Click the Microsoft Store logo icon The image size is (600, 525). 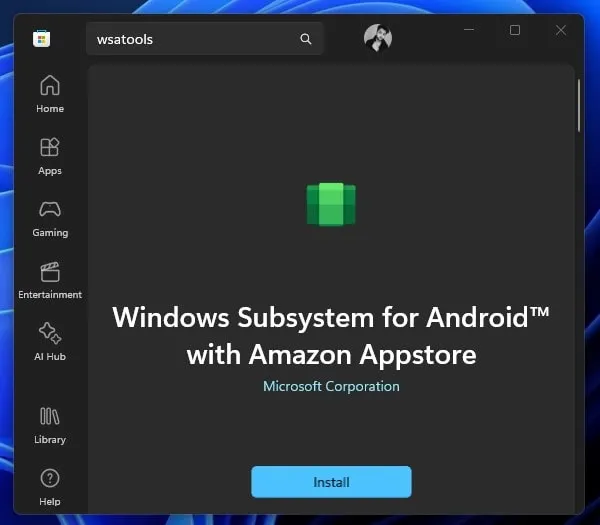tap(41, 39)
